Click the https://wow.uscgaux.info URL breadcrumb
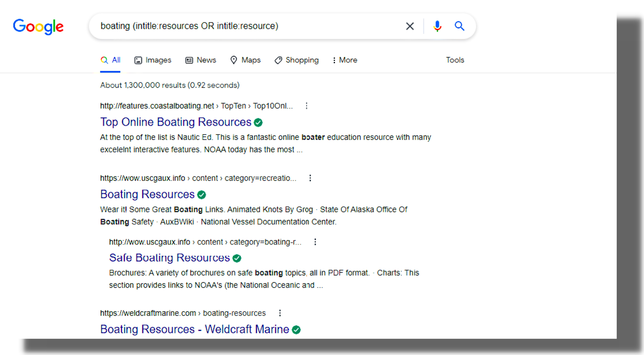This screenshot has width=644, height=355. tap(198, 178)
